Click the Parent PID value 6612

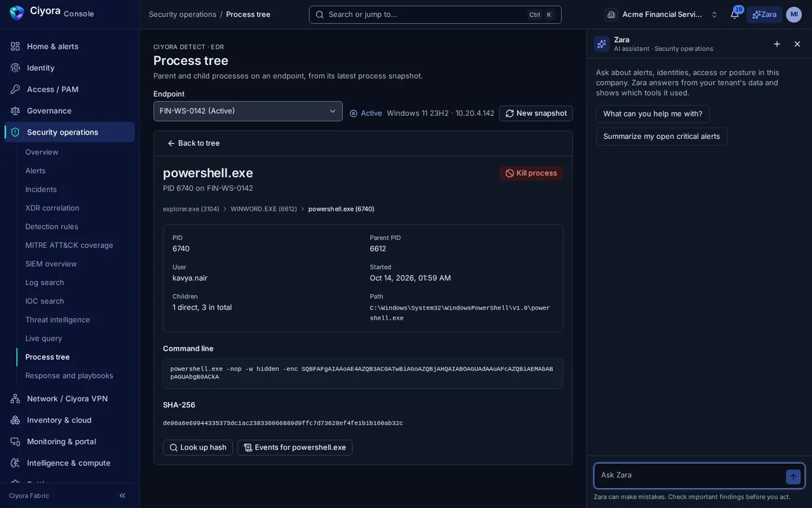[x=378, y=249]
